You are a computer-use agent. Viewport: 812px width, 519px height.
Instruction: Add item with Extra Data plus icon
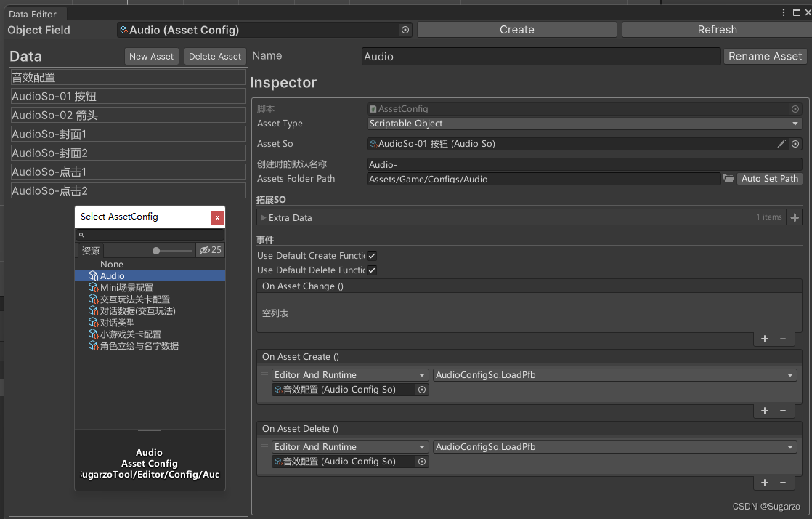coord(795,217)
